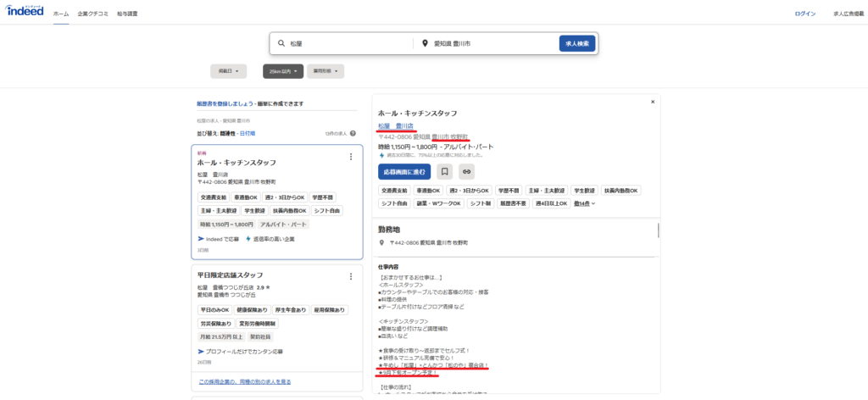Viewport: 868px width, 400px height.
Task: Click the 応募画面に進む apply button
Action: pos(404,171)
